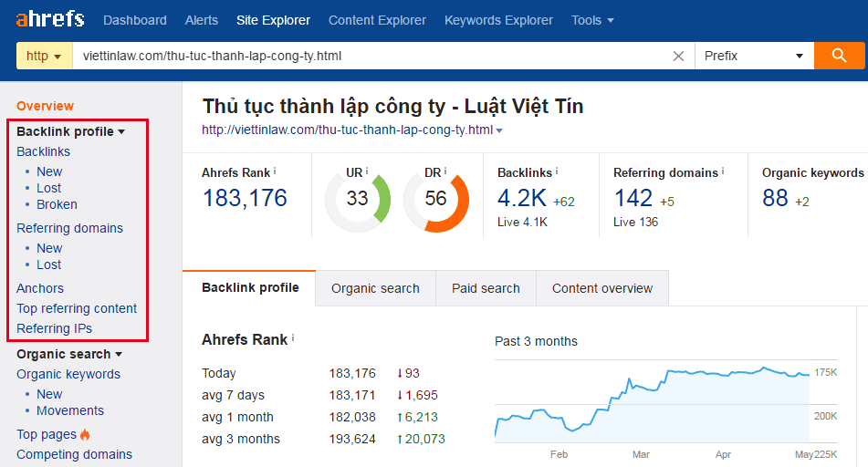Image resolution: width=868 pixels, height=467 pixels.
Task: Click the +62 new backlinks figure
Action: 563,202
